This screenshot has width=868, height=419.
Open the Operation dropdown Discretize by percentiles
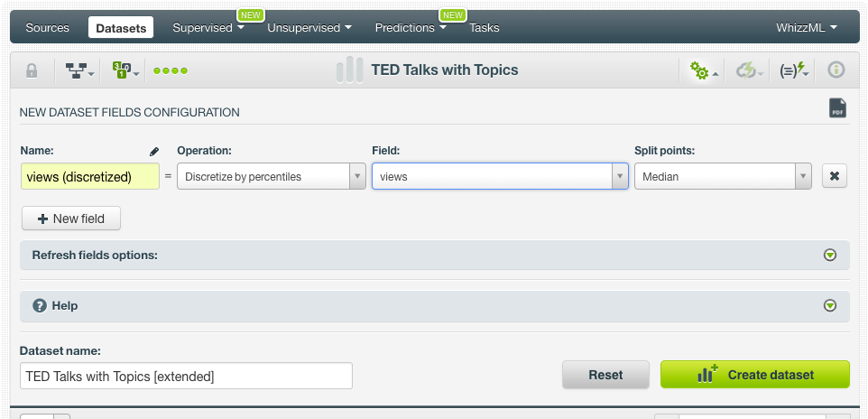click(x=271, y=177)
